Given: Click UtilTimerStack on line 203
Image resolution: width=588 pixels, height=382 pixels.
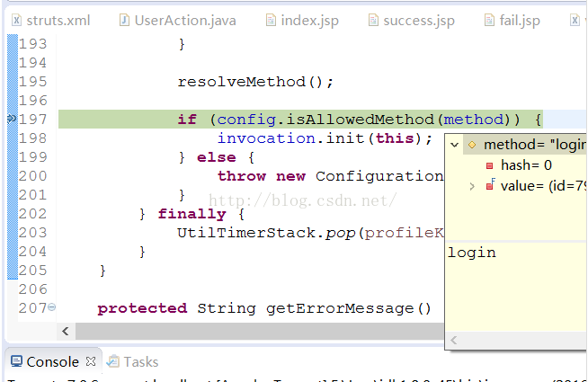Looking at the screenshot, I should pos(246,233).
